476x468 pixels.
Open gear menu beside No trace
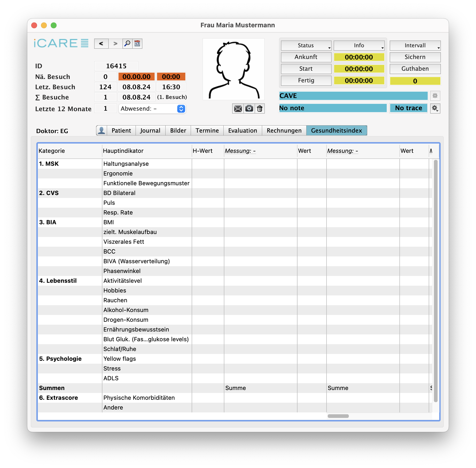click(x=435, y=108)
